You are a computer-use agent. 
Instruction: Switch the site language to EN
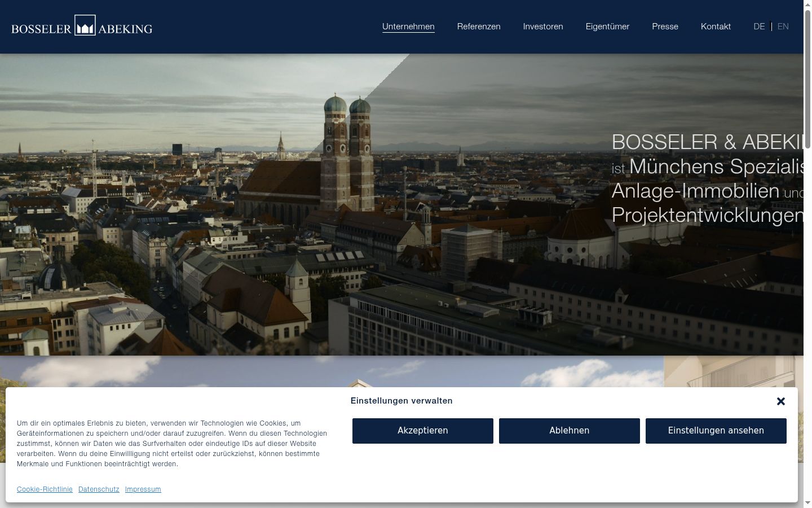coord(783,27)
